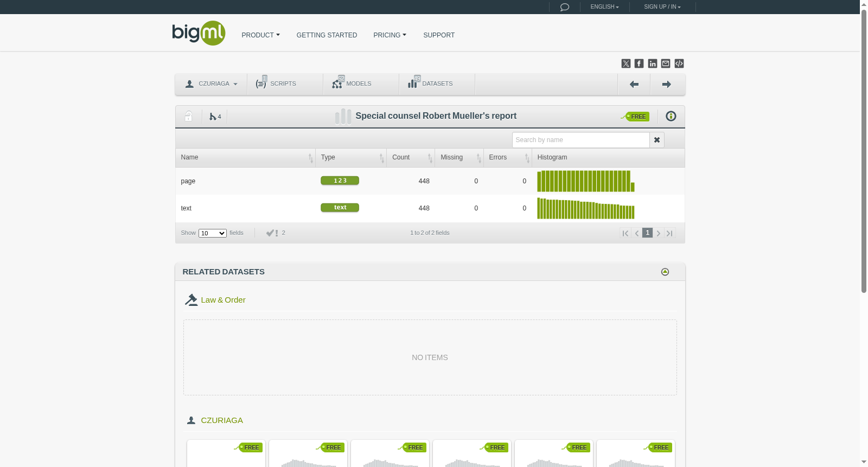Image resolution: width=868 pixels, height=467 pixels.
Task: Click the FREE price tag in dataset header
Action: (x=635, y=117)
